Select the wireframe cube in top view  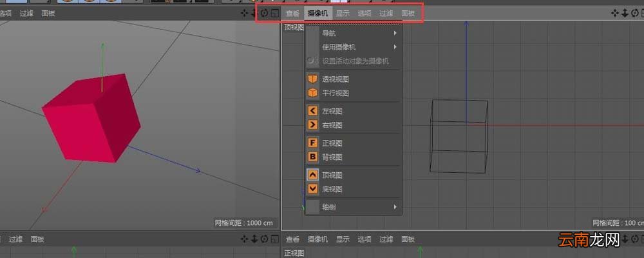(459, 136)
